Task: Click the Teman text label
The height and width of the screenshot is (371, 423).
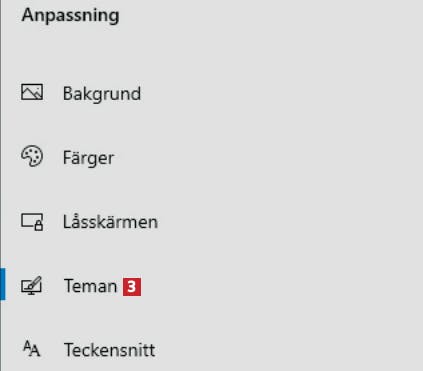Action: (x=90, y=286)
